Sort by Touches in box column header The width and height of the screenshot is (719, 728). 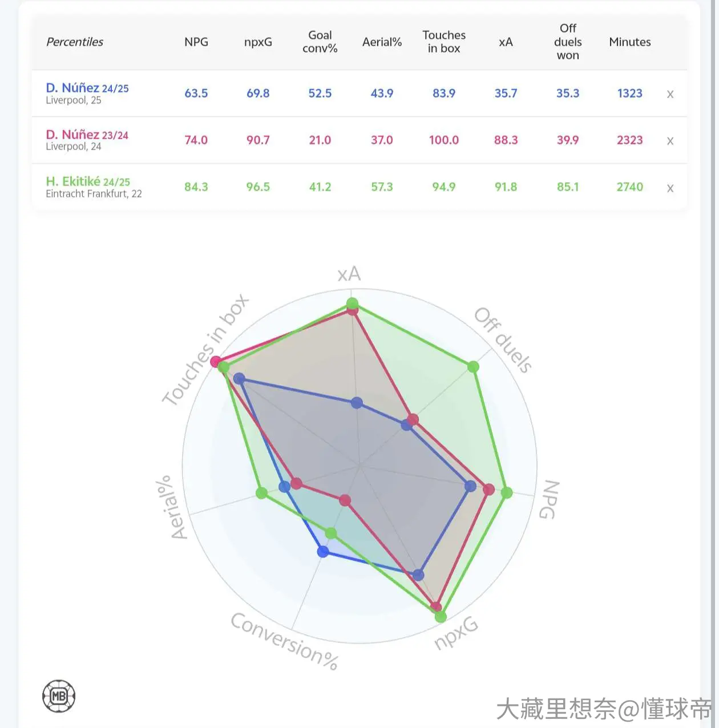coord(444,42)
